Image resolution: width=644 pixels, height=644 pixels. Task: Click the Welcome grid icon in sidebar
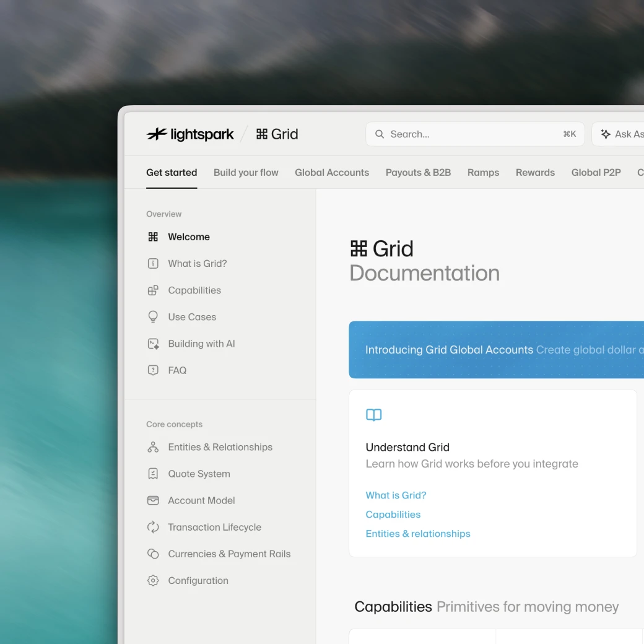click(153, 237)
